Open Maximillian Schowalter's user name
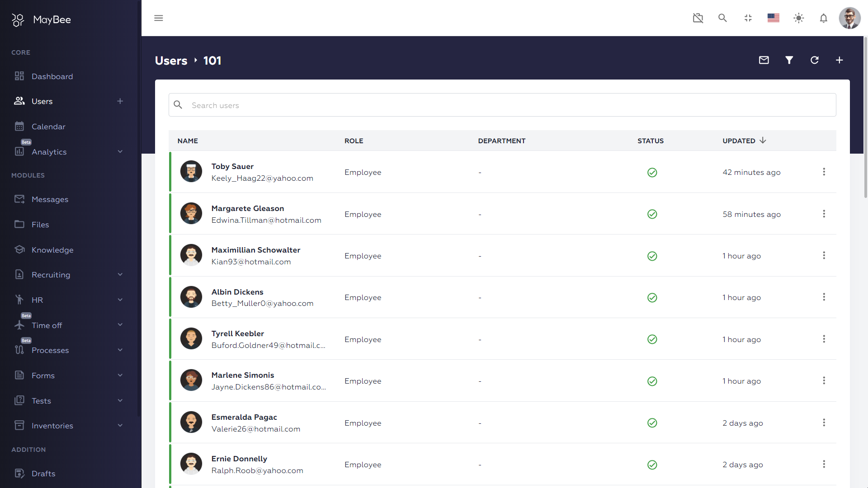868x488 pixels. point(256,250)
